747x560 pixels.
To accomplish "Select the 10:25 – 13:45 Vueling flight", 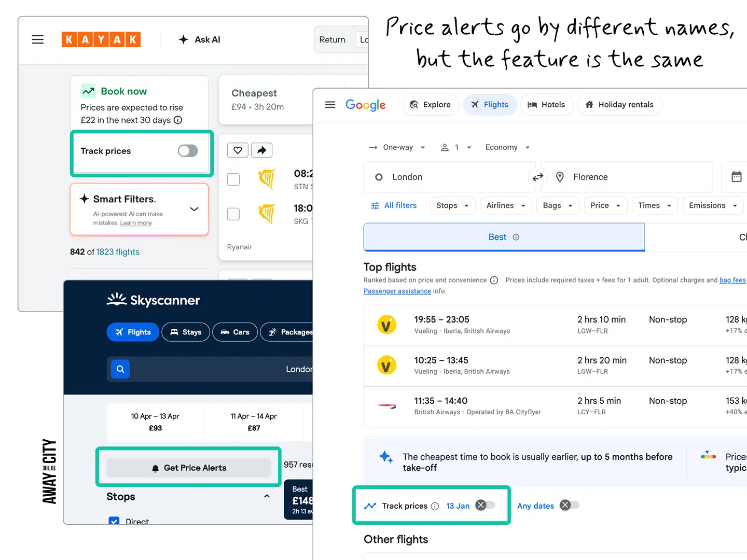I will (555, 366).
